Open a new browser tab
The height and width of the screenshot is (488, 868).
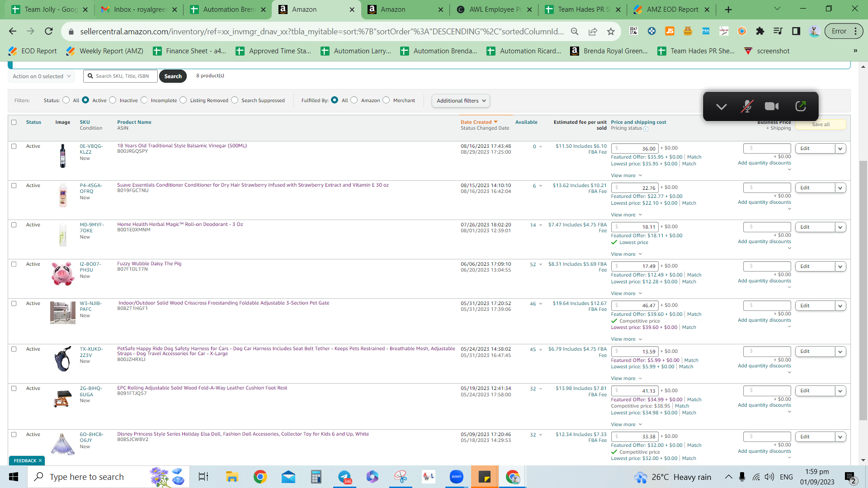tap(728, 9)
